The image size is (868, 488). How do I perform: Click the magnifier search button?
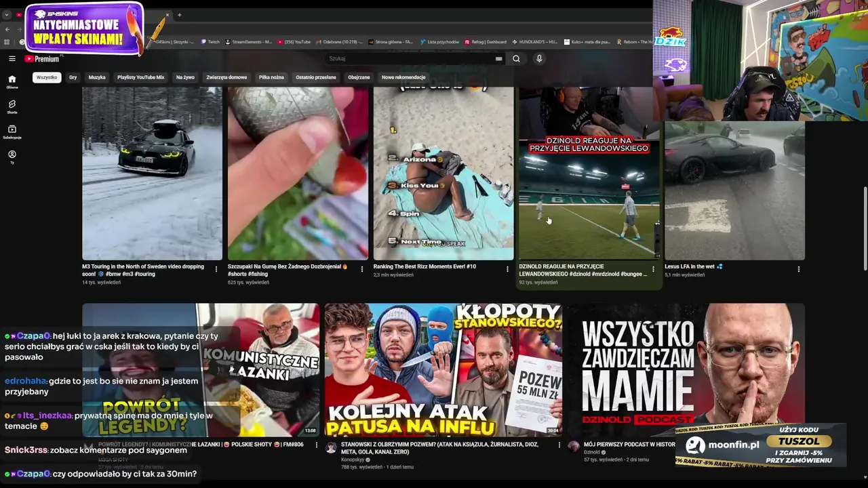(516, 59)
